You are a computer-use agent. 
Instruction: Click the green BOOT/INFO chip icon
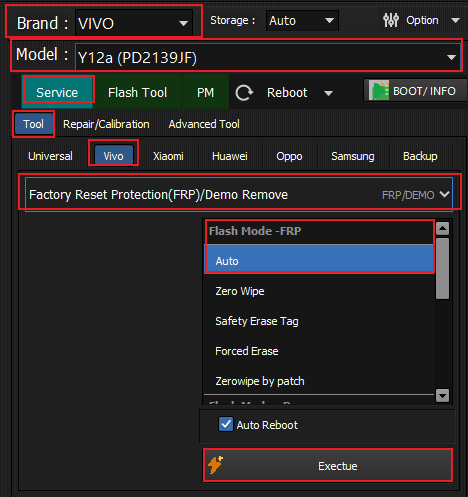[379, 91]
